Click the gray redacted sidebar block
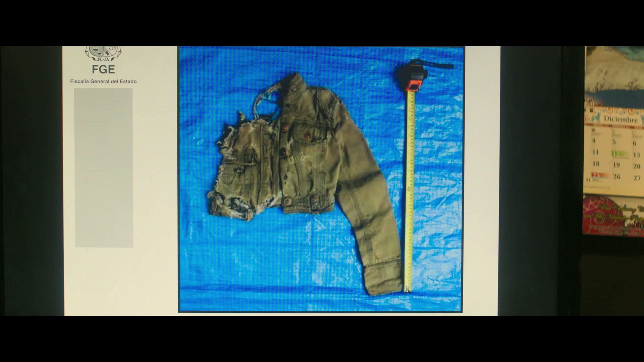This screenshot has height=362, width=644. coord(104,168)
